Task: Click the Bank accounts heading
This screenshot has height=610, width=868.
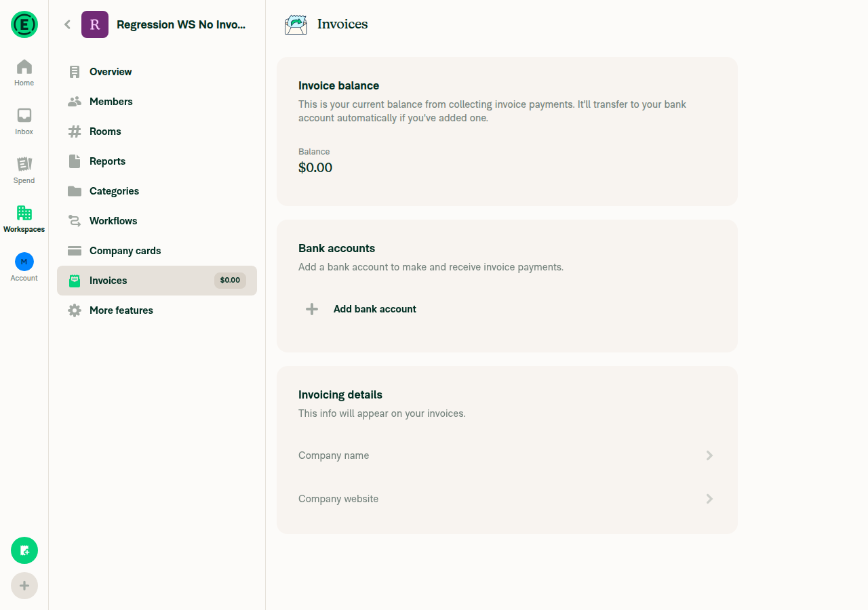Action: [336, 248]
